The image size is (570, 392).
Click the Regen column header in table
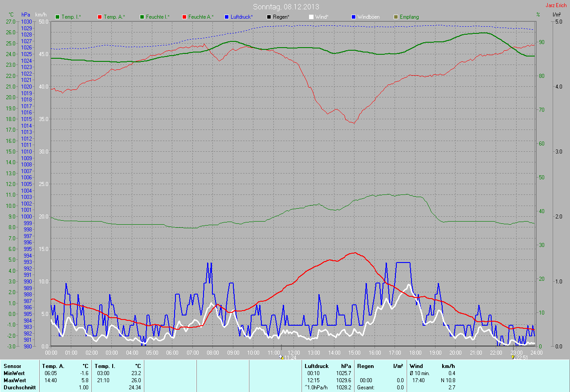(365, 366)
